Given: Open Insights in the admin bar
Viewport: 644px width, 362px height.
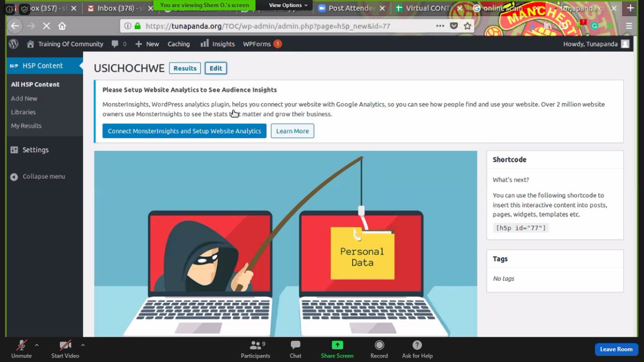Looking at the screenshot, I should [217, 44].
